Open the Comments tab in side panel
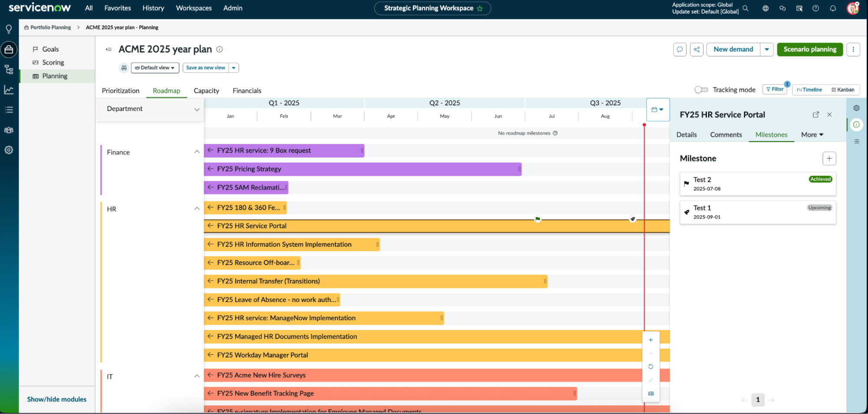Image resolution: width=868 pixels, height=414 pixels. pos(726,135)
